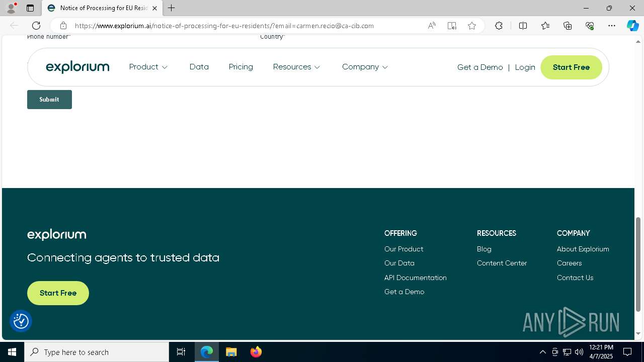Image resolution: width=644 pixels, height=362 pixels.
Task: Click footer Start Free button
Action: pyautogui.click(x=58, y=293)
